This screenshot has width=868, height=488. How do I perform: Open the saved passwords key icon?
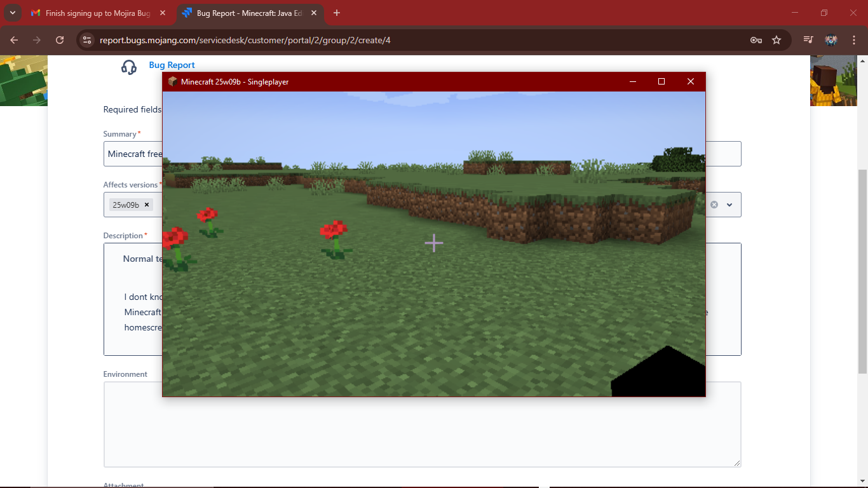pos(756,40)
